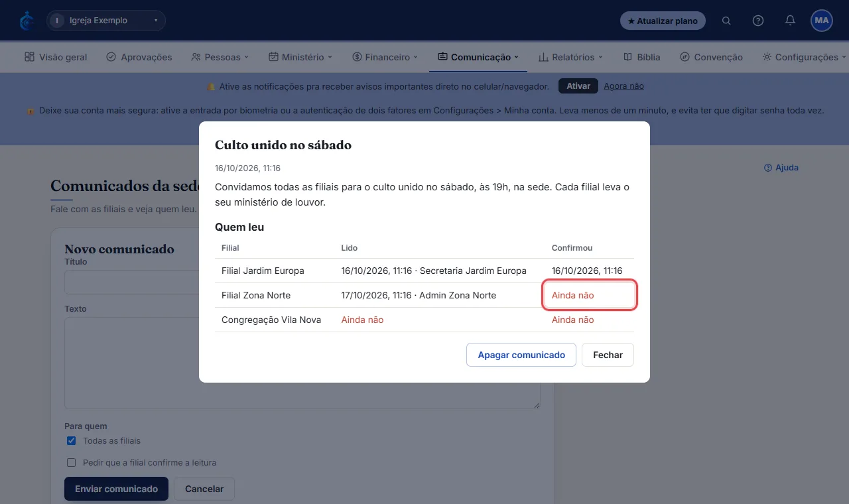This screenshot has width=849, height=504.
Task: Expand the Comunicação menu chevron
Action: (516, 57)
